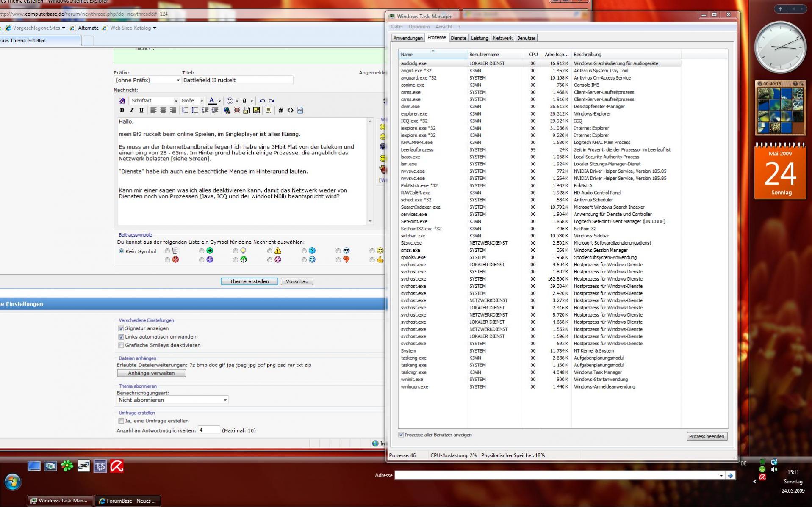The width and height of the screenshot is (812, 507).
Task: Toggle bold formatting in the post editor
Action: pyautogui.click(x=122, y=110)
